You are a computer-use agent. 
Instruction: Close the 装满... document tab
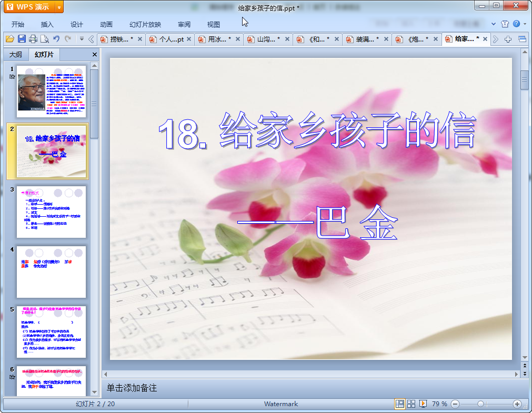pos(386,39)
